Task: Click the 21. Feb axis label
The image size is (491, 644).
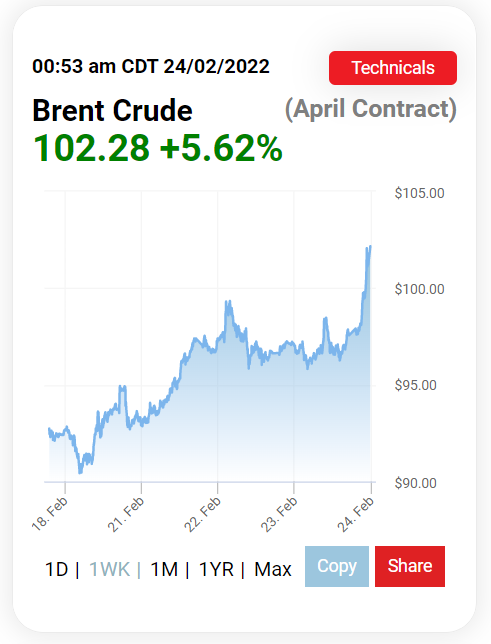Action: [x=126, y=513]
